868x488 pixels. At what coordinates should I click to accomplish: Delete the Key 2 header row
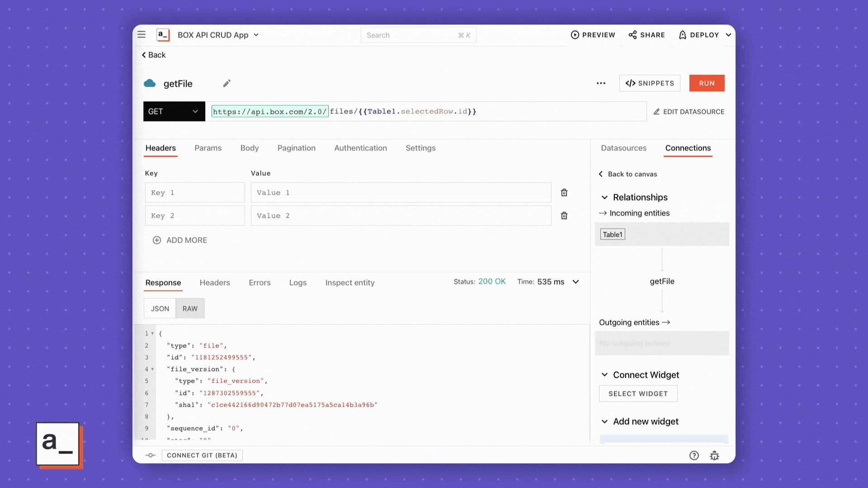coord(564,216)
